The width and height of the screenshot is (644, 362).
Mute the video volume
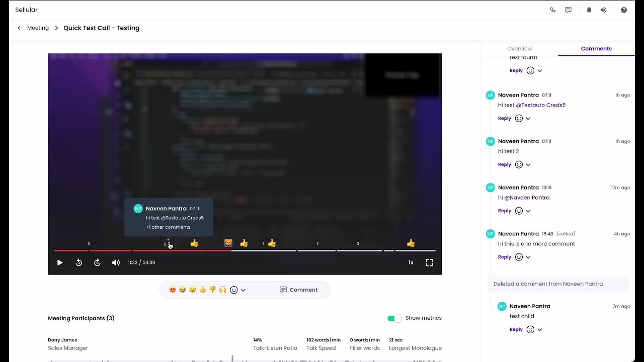coord(116,262)
